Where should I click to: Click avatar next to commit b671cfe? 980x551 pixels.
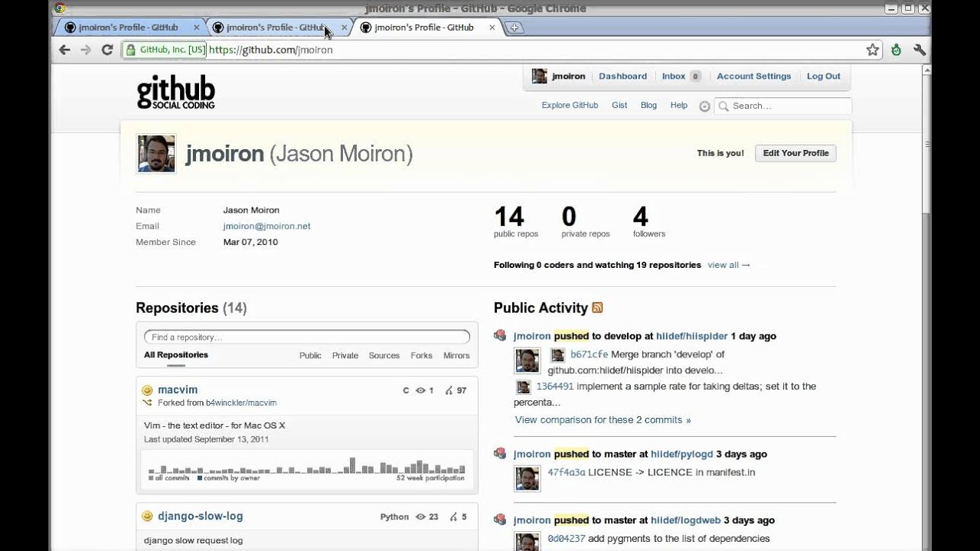point(557,354)
